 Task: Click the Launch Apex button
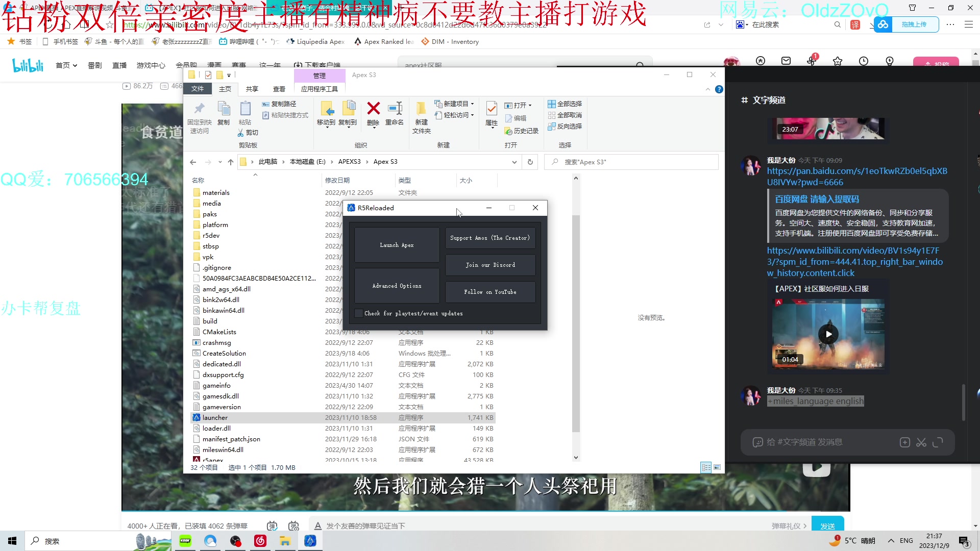tap(397, 245)
